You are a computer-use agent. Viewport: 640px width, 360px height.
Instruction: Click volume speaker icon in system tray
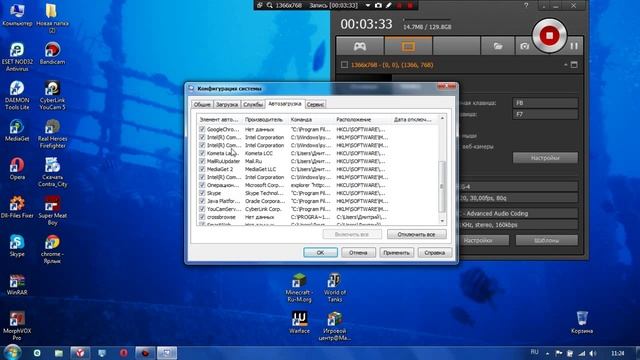pyautogui.click(x=593, y=353)
